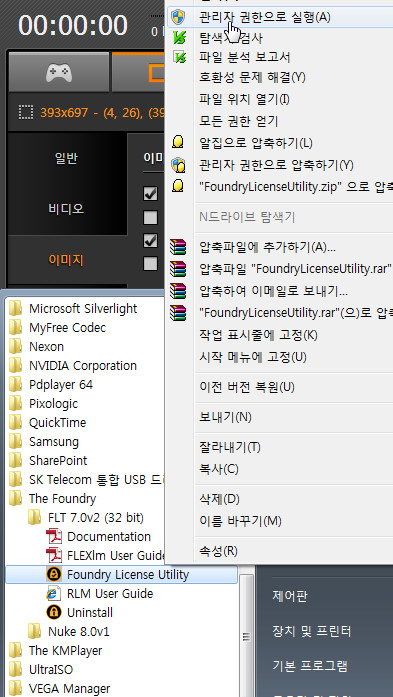The height and width of the screenshot is (697, 393).
Task: Open the FLEXlm User Guide PDF
Action: pyautogui.click(x=116, y=556)
